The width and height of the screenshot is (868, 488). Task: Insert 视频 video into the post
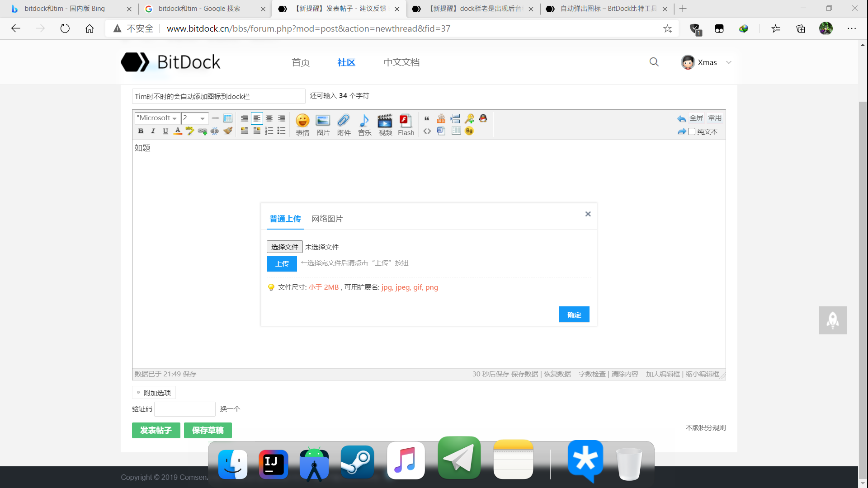[x=385, y=125]
